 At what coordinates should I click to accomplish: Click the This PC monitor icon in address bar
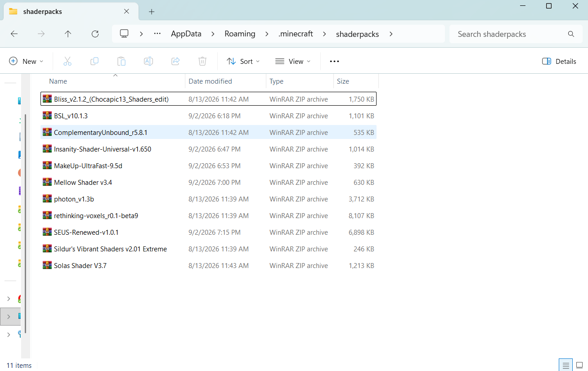(x=124, y=34)
